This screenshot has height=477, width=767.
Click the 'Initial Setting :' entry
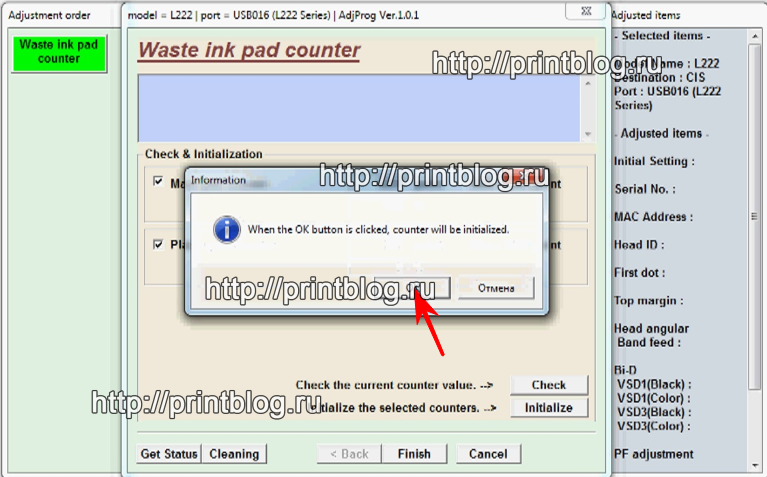pos(654,161)
